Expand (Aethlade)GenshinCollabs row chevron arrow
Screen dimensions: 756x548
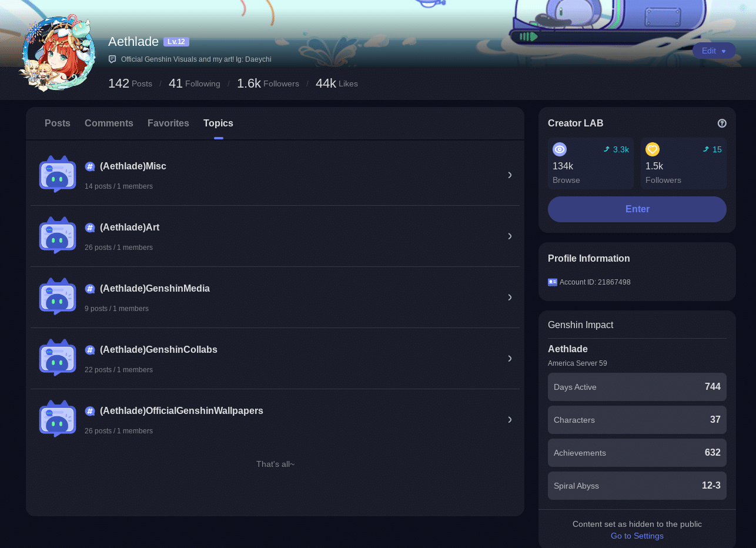pos(510,358)
